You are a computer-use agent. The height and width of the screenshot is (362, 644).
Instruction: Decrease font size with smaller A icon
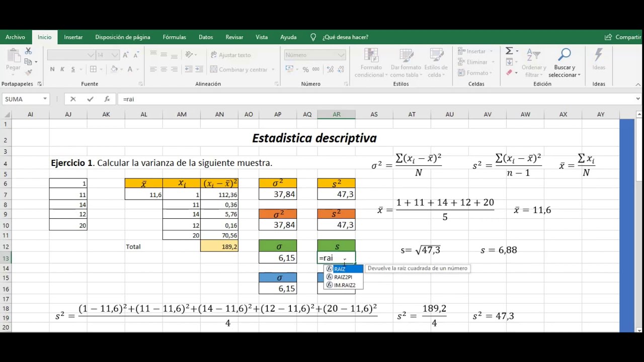coord(135,55)
